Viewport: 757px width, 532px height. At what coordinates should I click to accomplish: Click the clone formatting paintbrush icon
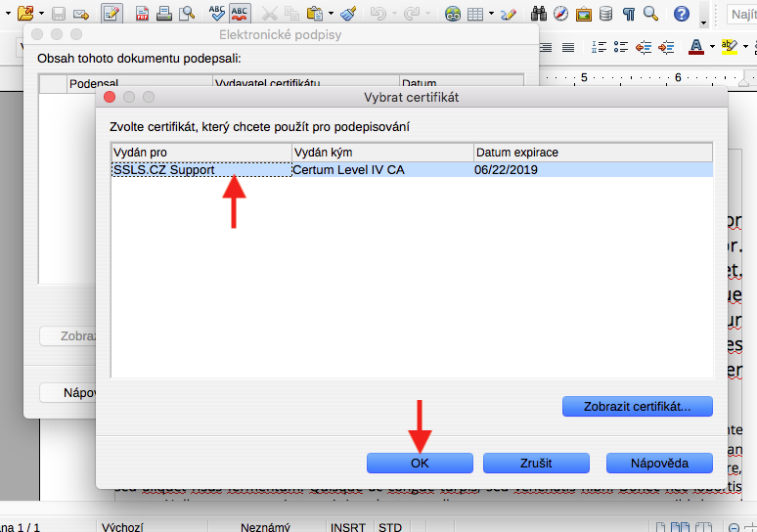(x=350, y=14)
